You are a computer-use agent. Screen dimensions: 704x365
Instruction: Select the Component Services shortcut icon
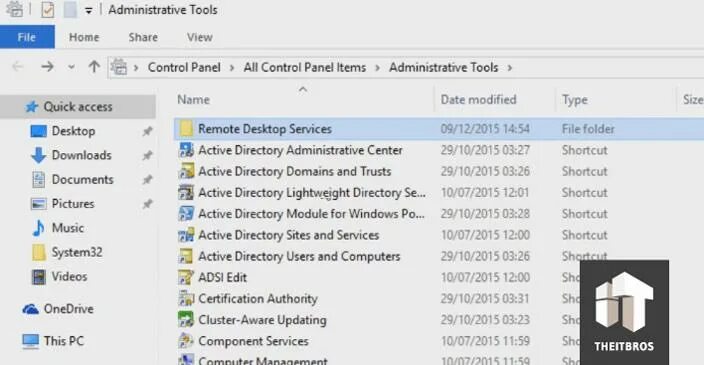coord(186,341)
